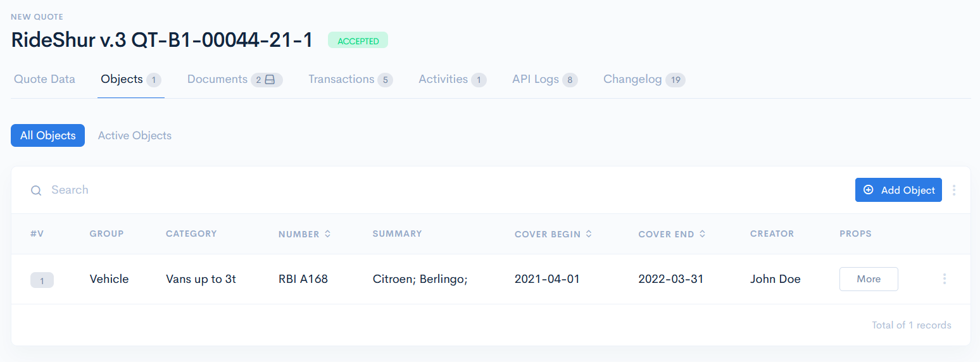Viewport: 980px width, 362px height.
Task: Click the ACCEPTED status badge
Action: (358, 41)
